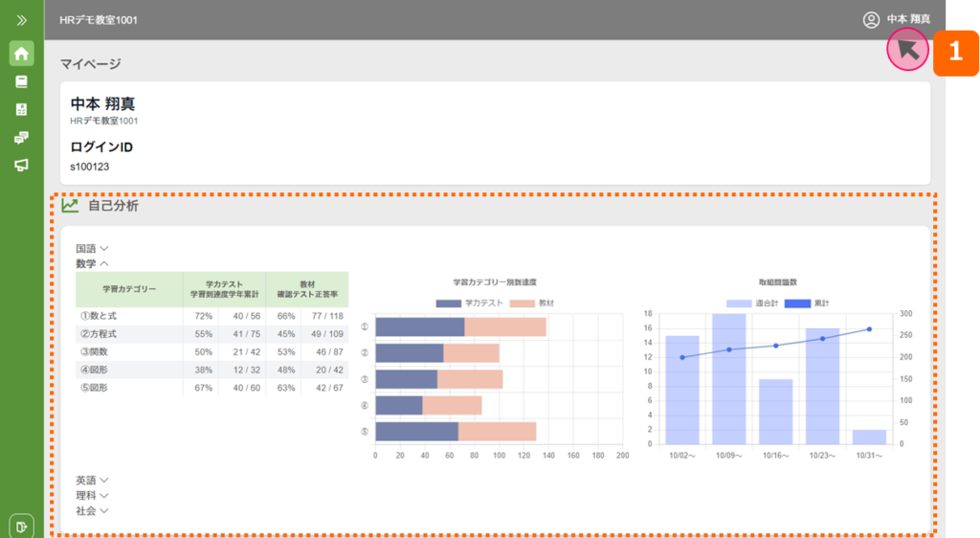Expand the 英語 subject section
Viewport: 980px width, 538px height.
click(x=92, y=480)
